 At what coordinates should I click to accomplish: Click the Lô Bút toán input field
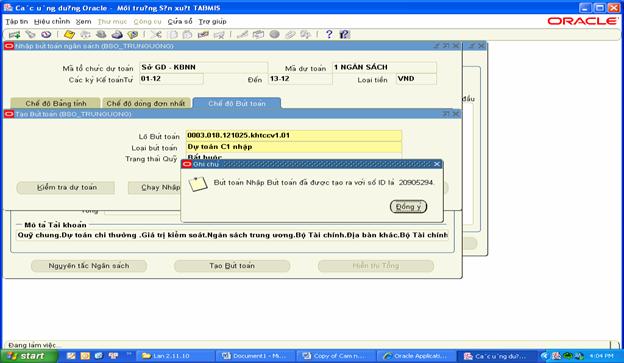tap(294, 135)
